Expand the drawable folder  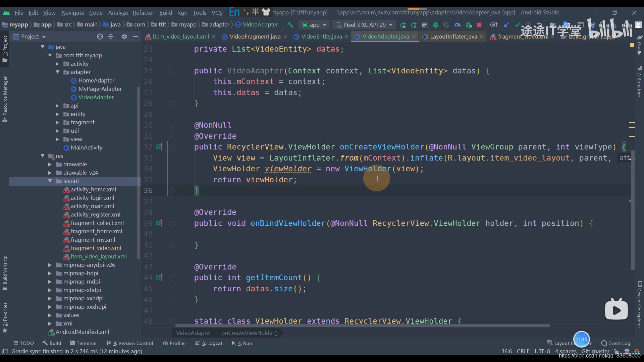pos(50,164)
